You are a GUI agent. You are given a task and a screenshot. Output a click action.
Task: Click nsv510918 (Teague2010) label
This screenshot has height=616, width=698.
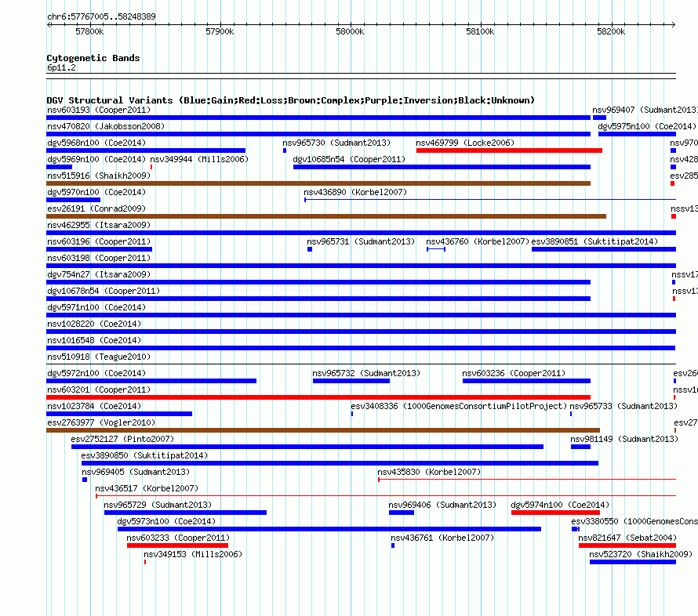click(99, 357)
